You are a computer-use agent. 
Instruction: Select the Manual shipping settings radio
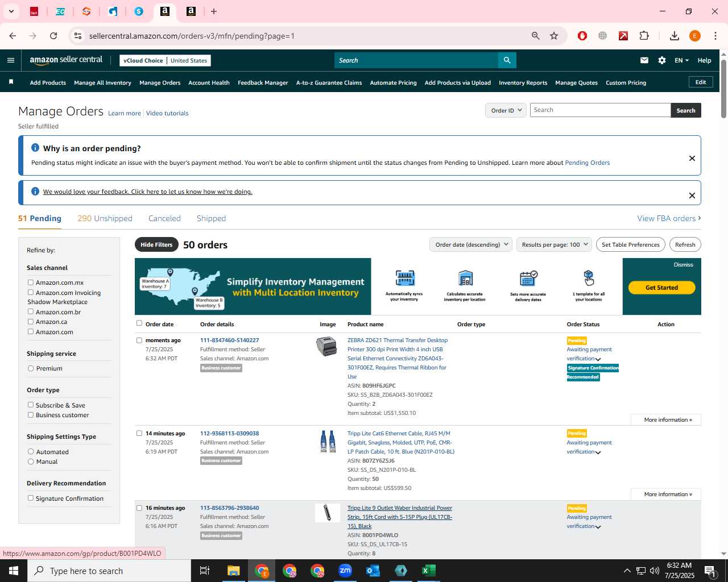31,462
